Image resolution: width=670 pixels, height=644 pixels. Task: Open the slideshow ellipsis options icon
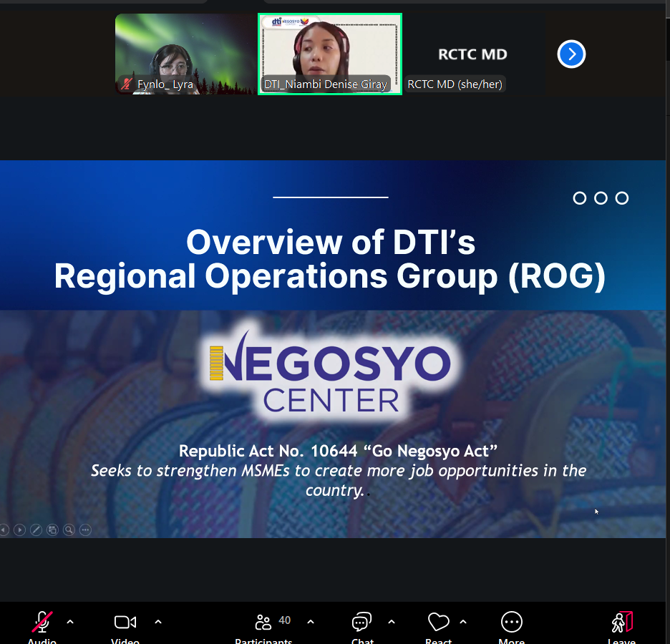[85, 530]
